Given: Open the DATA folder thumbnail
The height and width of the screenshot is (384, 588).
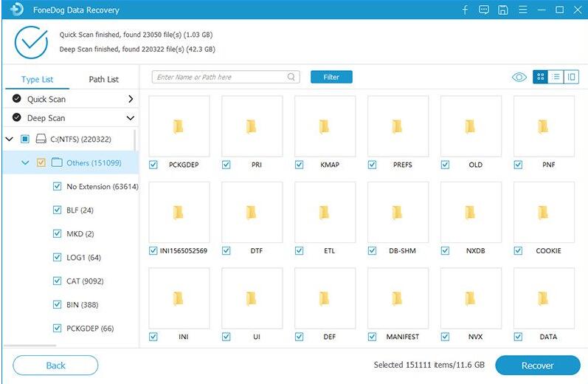Looking at the screenshot, I should (544, 298).
